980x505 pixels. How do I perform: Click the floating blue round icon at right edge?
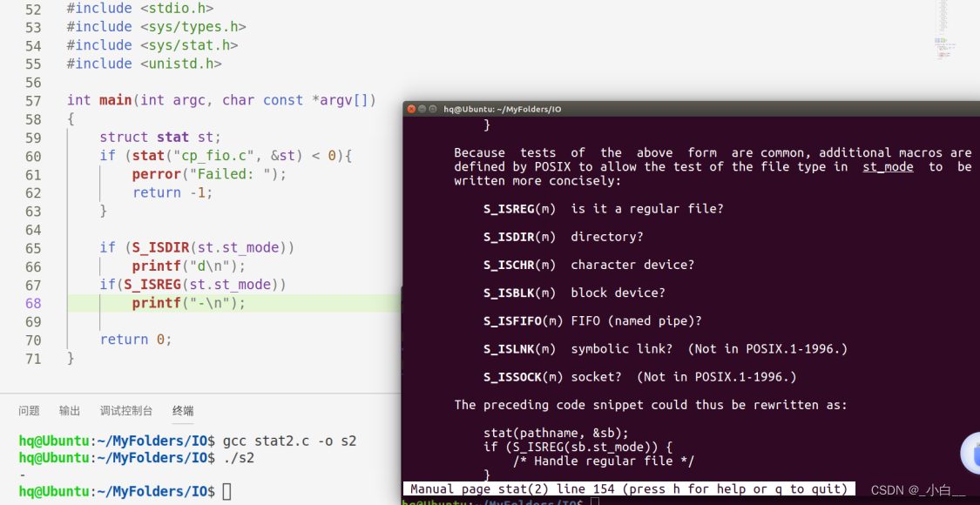(x=972, y=453)
